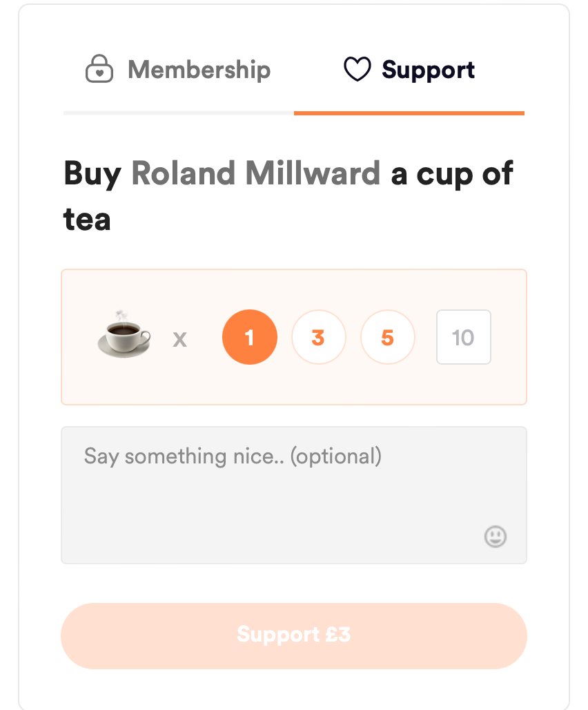This screenshot has height=710, width=588.
Task: Click the Roland Millward name link
Action: click(255, 173)
